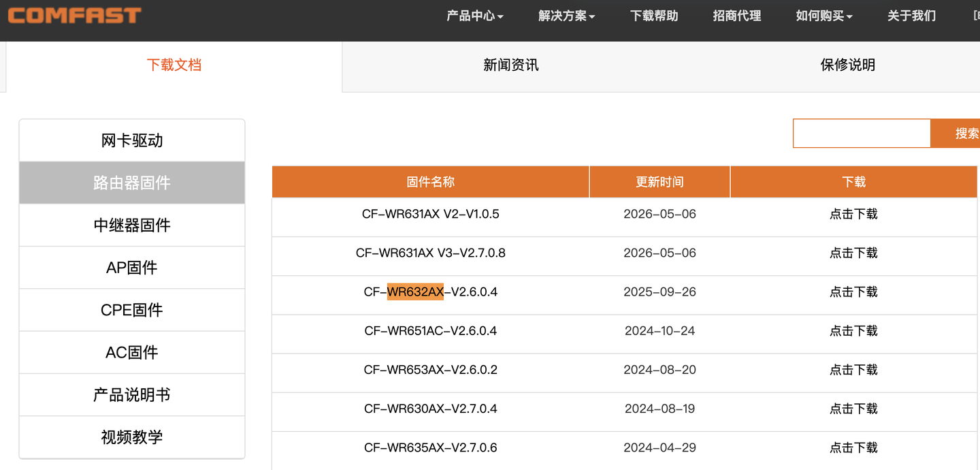Expand the 产品中心 dropdown menu
The width and height of the screenshot is (980, 470).
pos(475,16)
